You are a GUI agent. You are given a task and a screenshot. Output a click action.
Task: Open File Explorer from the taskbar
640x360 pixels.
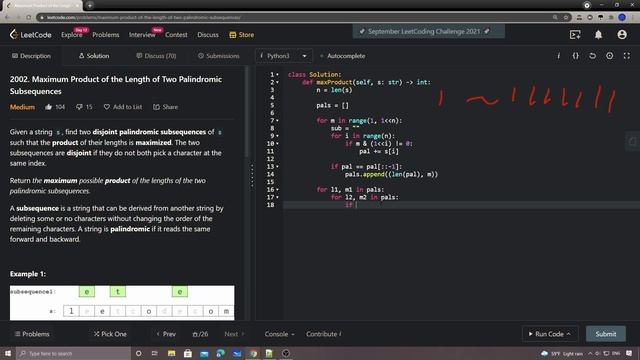pos(171,353)
